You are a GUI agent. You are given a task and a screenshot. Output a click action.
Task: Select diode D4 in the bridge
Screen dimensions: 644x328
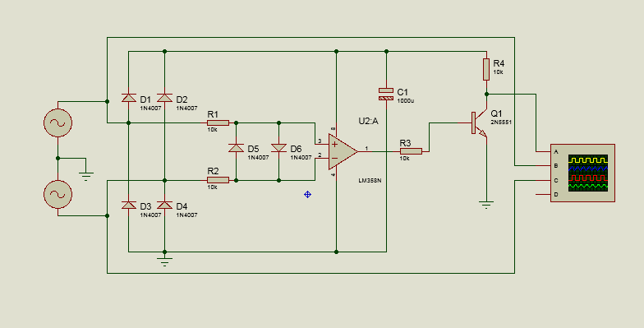pos(164,205)
